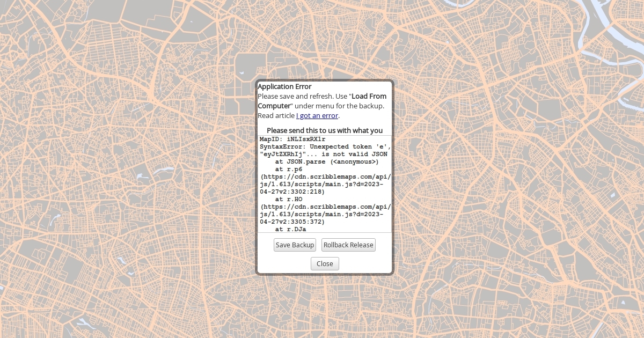Select the 'MapID: iNLIsxRXlr' line
Viewport: 644px width, 338px height.
(292, 139)
